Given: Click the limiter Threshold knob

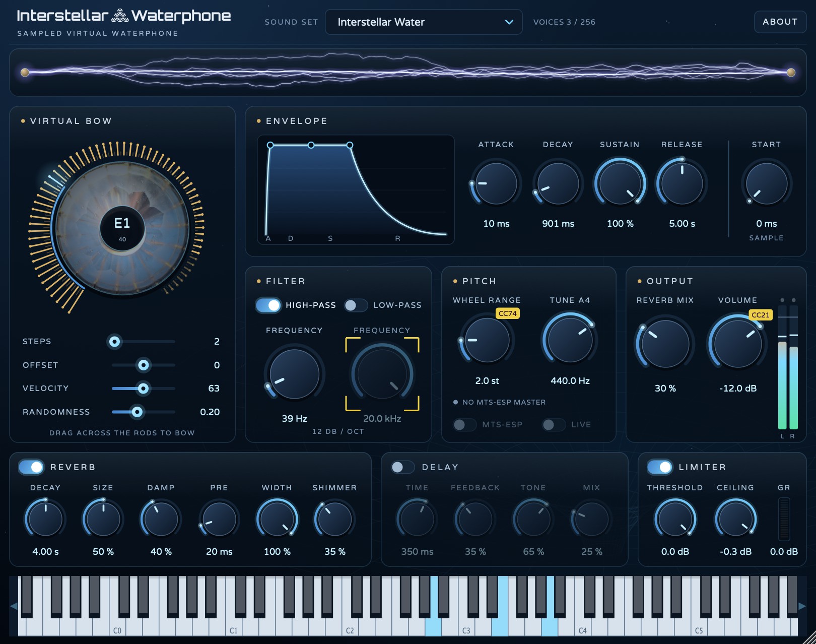Looking at the screenshot, I should tap(675, 519).
